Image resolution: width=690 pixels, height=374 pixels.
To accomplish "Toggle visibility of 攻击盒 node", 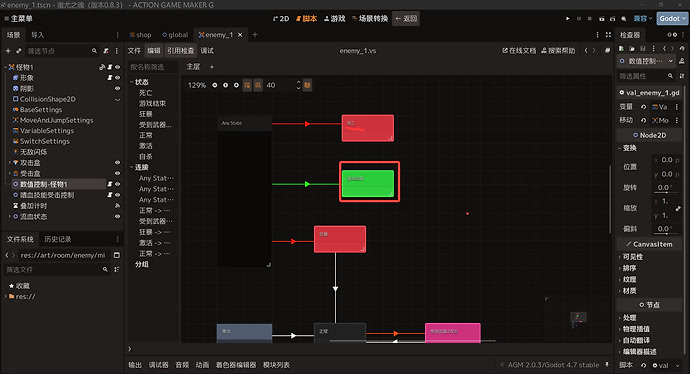I will [x=117, y=163].
